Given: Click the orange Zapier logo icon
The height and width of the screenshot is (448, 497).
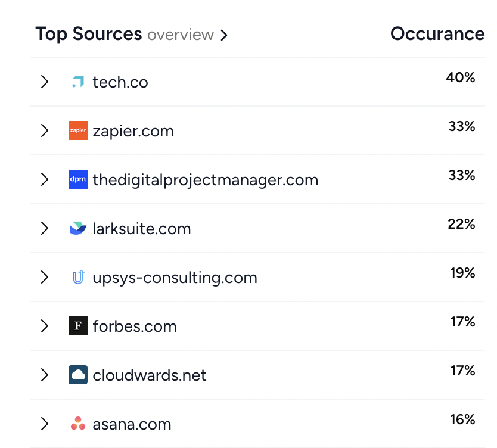Looking at the screenshot, I should pyautogui.click(x=78, y=130).
